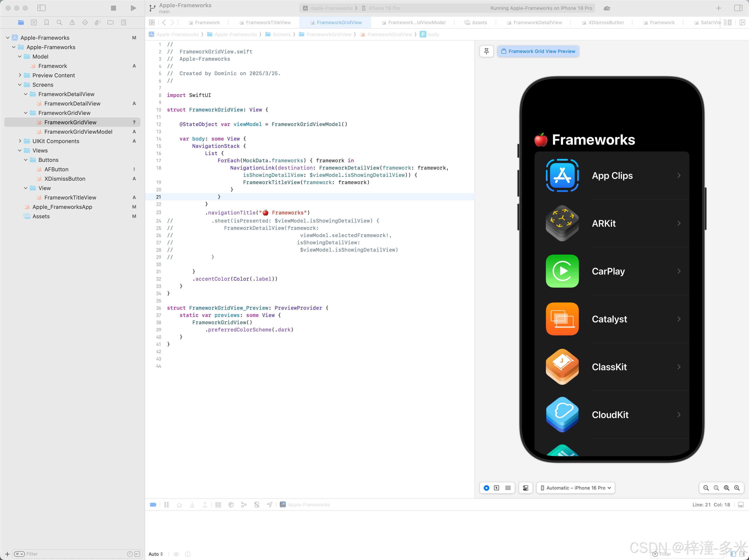Go forward in editor history
Image resolution: width=749 pixels, height=560 pixels.
click(172, 23)
